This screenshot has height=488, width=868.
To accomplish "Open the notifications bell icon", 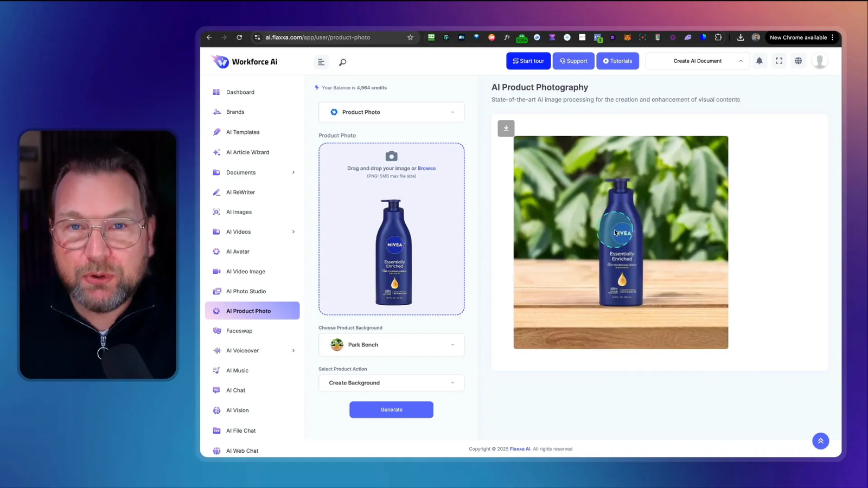I will tap(759, 61).
